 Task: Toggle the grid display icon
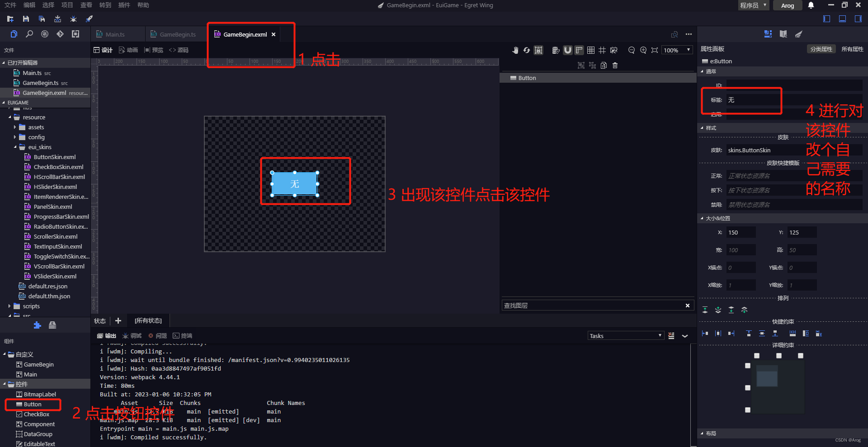(x=591, y=50)
